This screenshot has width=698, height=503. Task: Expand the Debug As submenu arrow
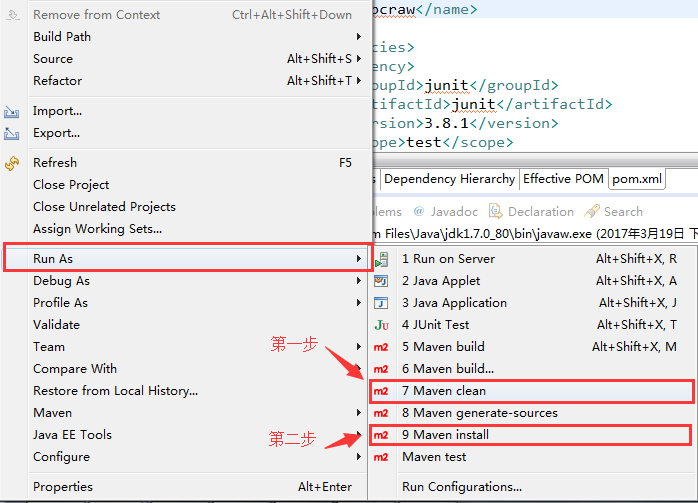tap(359, 280)
